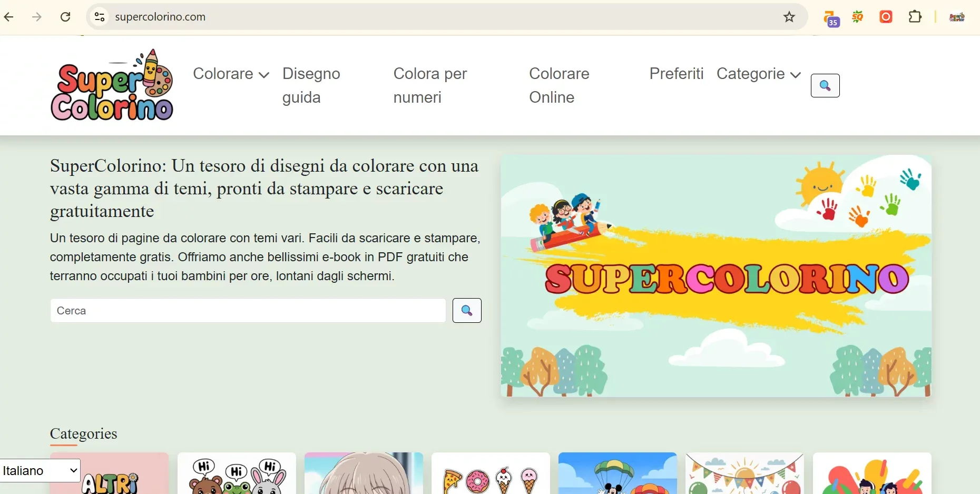Open site information icon in address bar
Screen dimensions: 980x494
tap(100, 17)
